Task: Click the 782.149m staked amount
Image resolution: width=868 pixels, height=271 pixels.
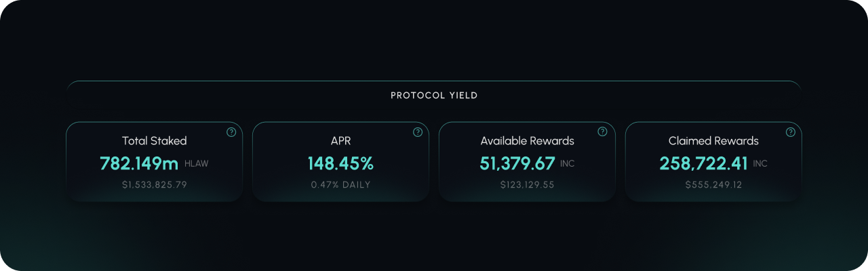Action: pos(139,163)
